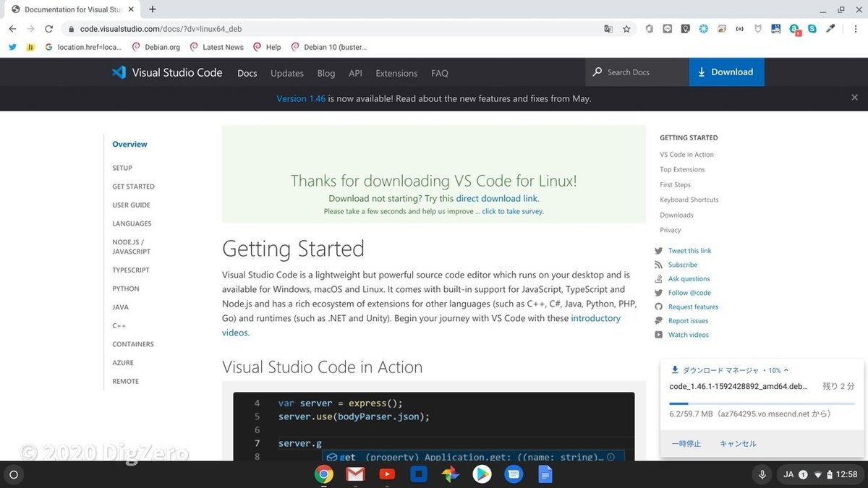Click the Skype extension icon
Viewport: 868px width, 488px height.
point(812,29)
